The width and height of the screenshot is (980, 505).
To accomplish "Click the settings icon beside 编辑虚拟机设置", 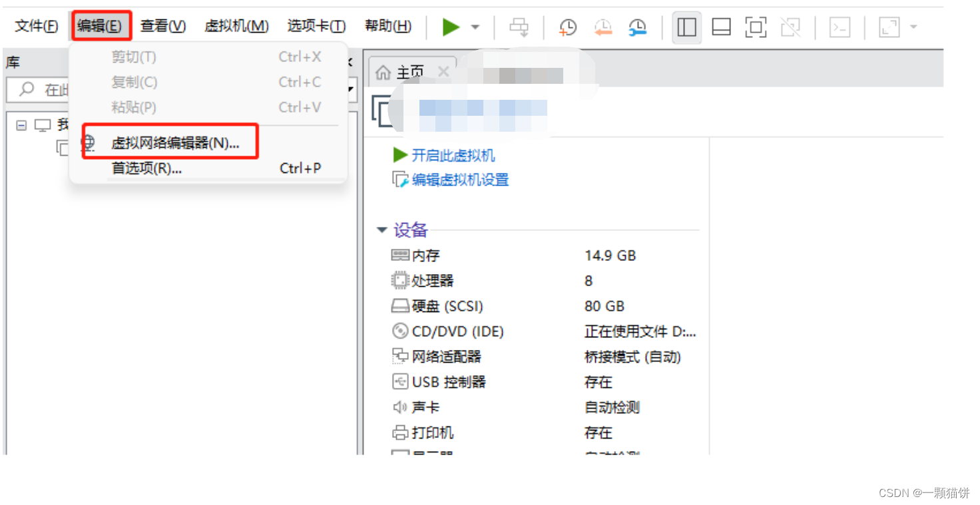I will pyautogui.click(x=400, y=180).
